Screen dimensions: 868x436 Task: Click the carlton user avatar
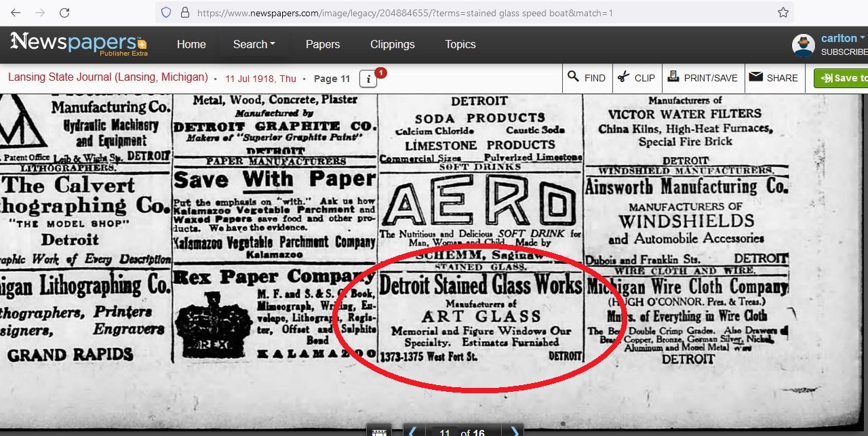pos(803,45)
